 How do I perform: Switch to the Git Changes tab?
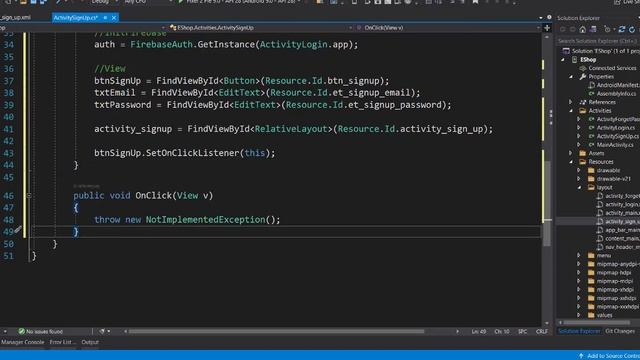tap(620, 331)
